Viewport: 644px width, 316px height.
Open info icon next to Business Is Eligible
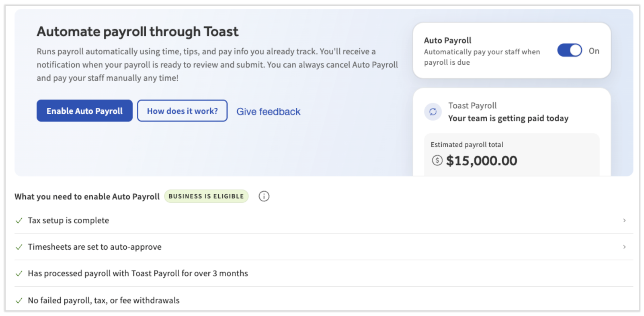click(264, 196)
